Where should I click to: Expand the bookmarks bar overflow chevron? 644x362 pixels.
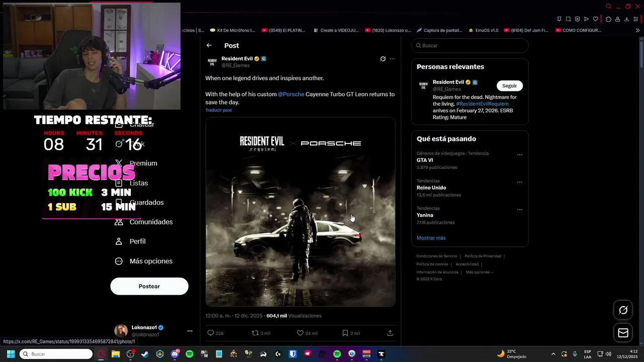pyautogui.click(x=637, y=30)
